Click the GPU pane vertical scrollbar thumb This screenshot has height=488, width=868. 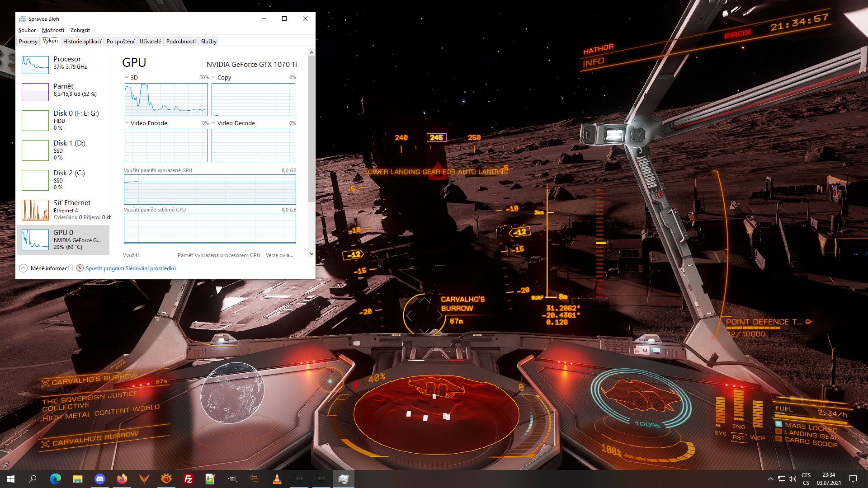coord(311,129)
